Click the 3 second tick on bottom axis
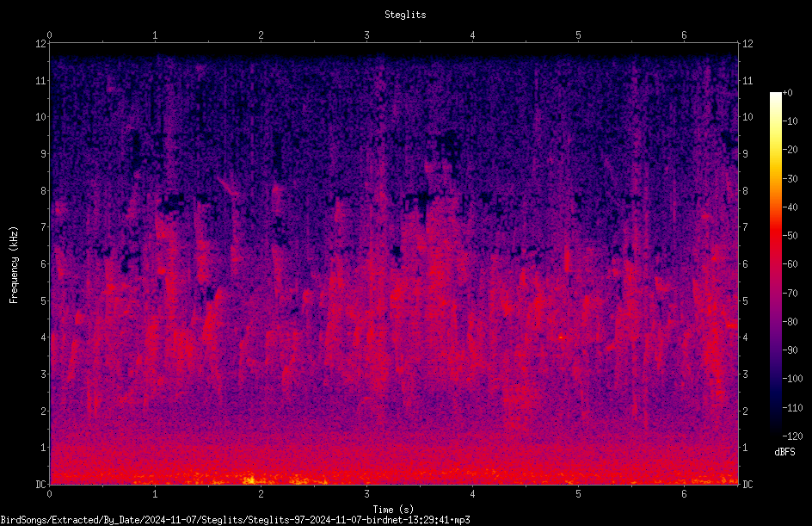The height and width of the screenshot is (526, 812). coord(366,494)
